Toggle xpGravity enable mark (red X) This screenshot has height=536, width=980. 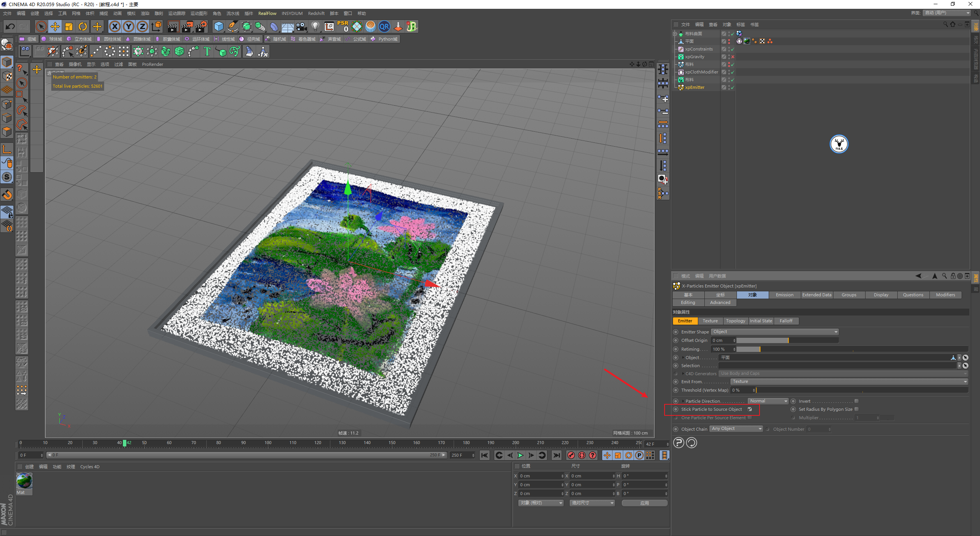tap(733, 57)
